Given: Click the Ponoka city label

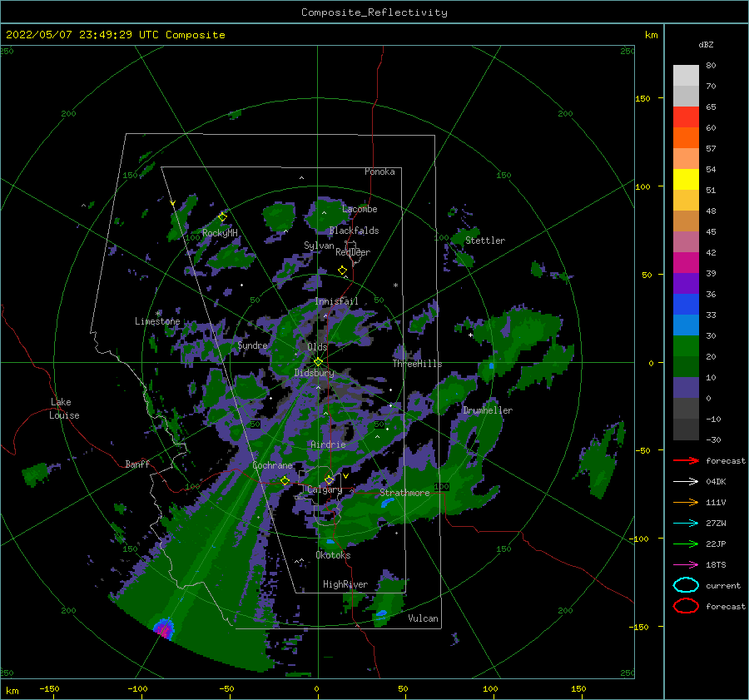Looking at the screenshot, I should pos(379,171).
